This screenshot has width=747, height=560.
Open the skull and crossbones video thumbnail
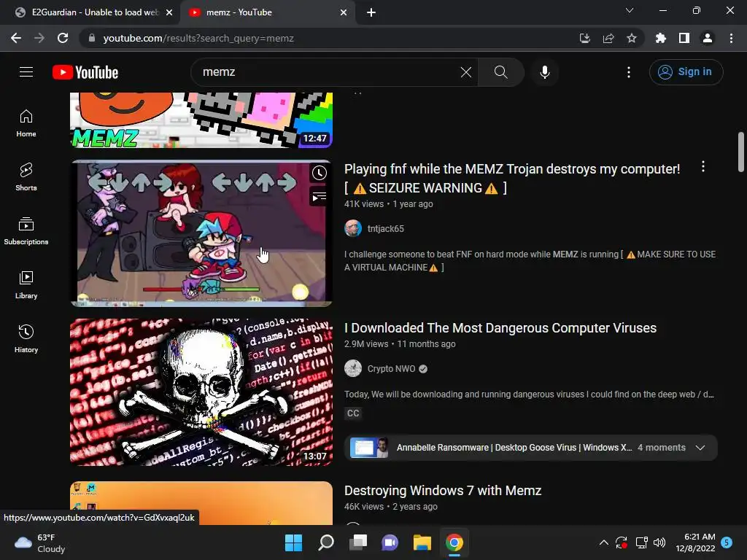(x=201, y=392)
